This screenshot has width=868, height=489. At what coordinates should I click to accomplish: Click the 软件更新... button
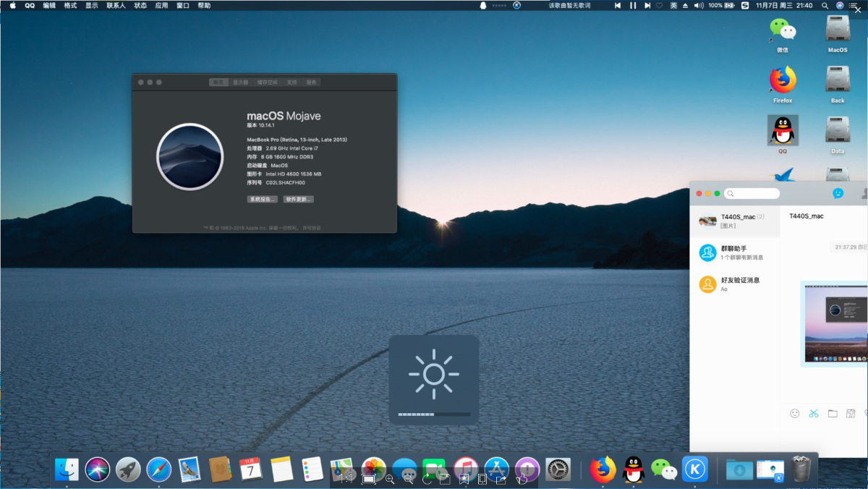(x=299, y=199)
